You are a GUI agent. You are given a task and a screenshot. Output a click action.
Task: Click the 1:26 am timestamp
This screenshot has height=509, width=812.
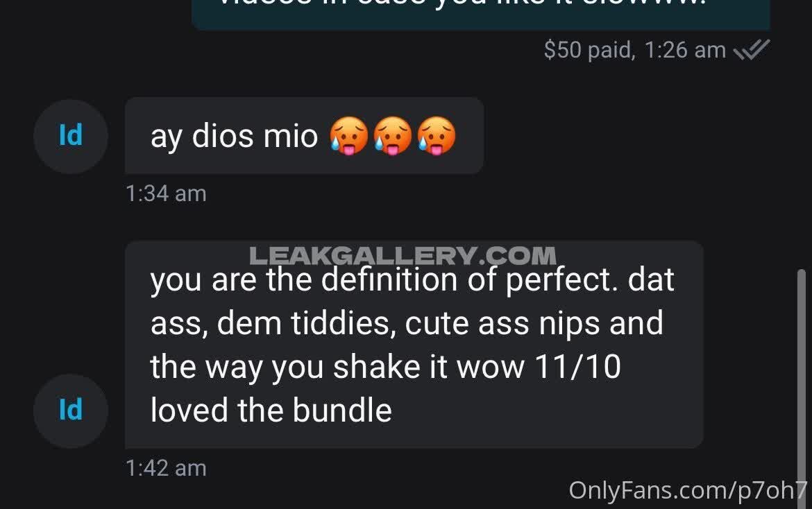pos(685,50)
